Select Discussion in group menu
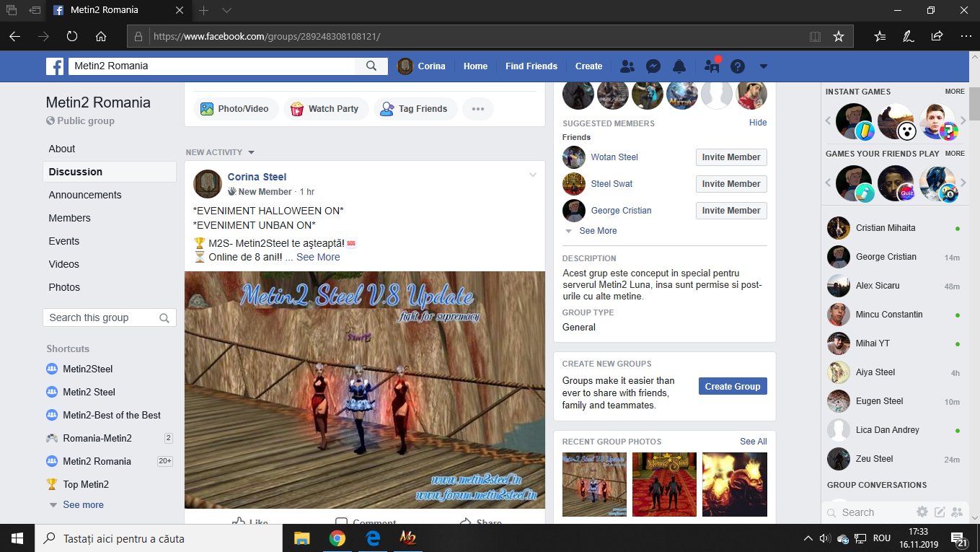The image size is (980, 552). (110, 172)
